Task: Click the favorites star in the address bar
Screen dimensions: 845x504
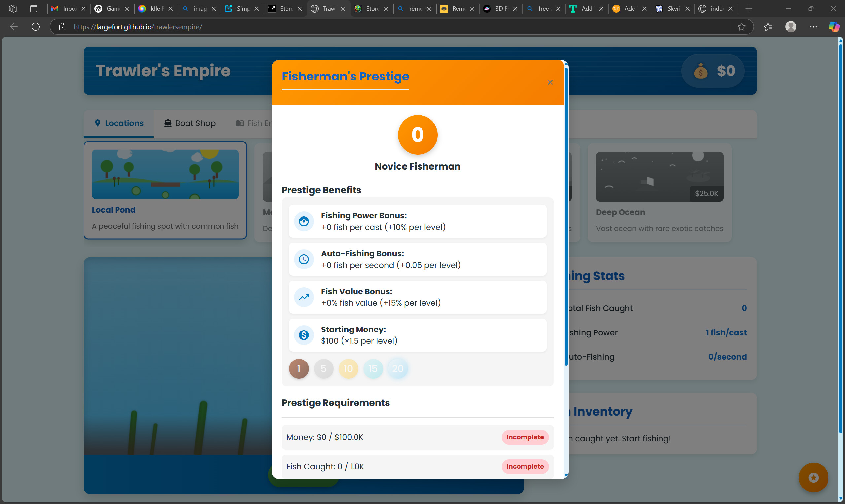Action: click(742, 27)
